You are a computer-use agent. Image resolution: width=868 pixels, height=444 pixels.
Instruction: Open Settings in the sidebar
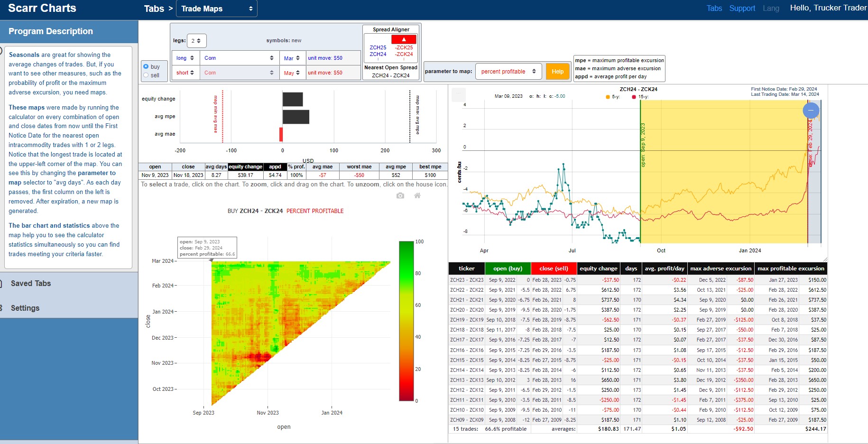pyautogui.click(x=25, y=308)
